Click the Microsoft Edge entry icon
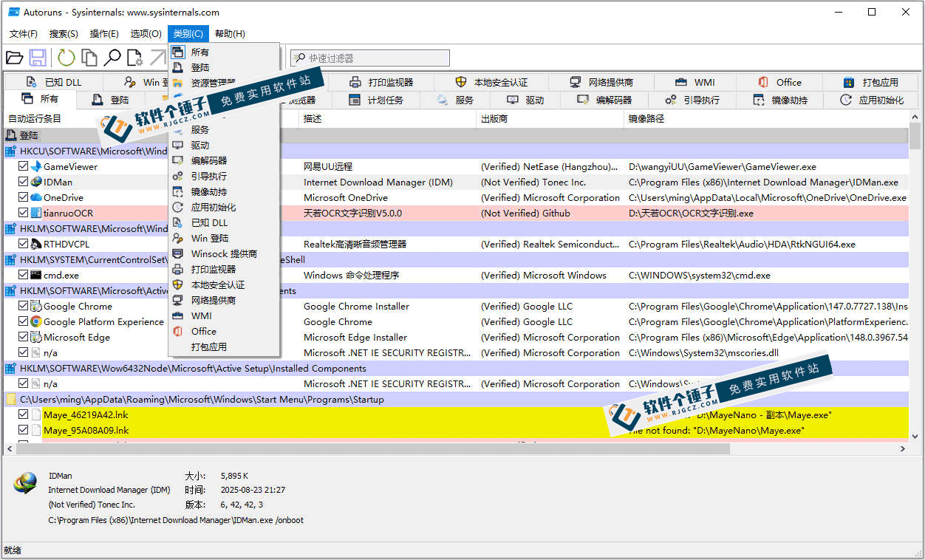The height and width of the screenshot is (560, 925). tap(36, 338)
